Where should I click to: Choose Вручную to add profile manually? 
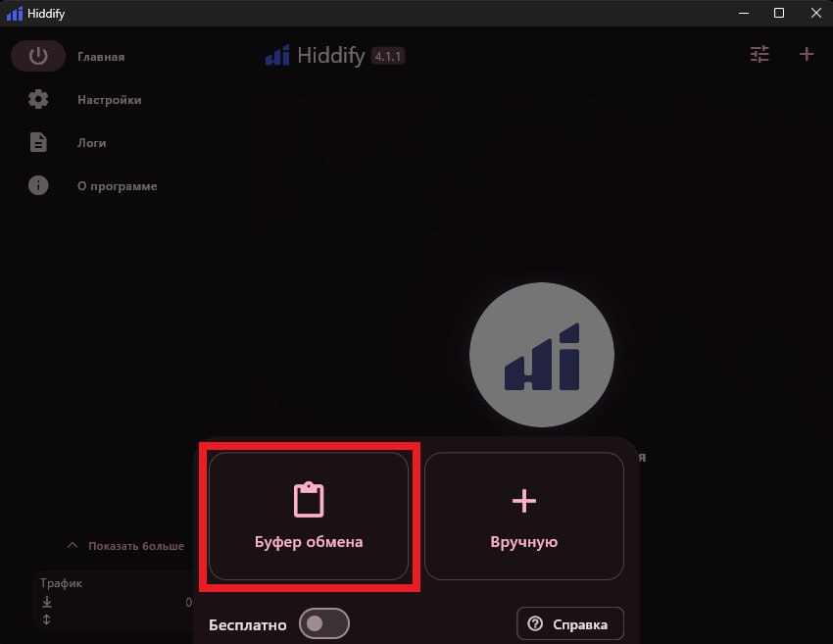[524, 516]
